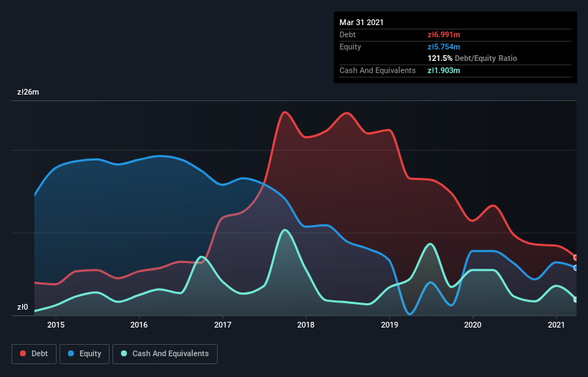This screenshot has height=377, width=588.
Task: Click the 121.5% Debt/Equity Ratio text
Action: click(473, 58)
